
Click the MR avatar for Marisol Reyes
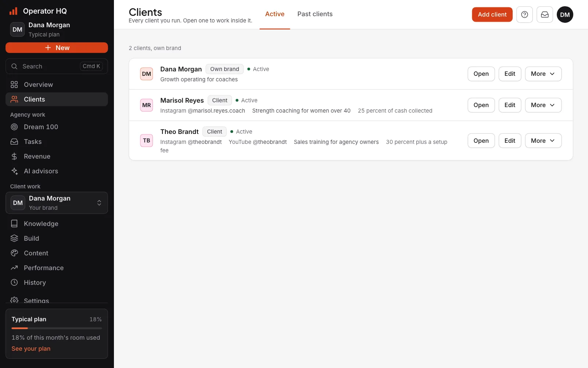[x=147, y=105]
